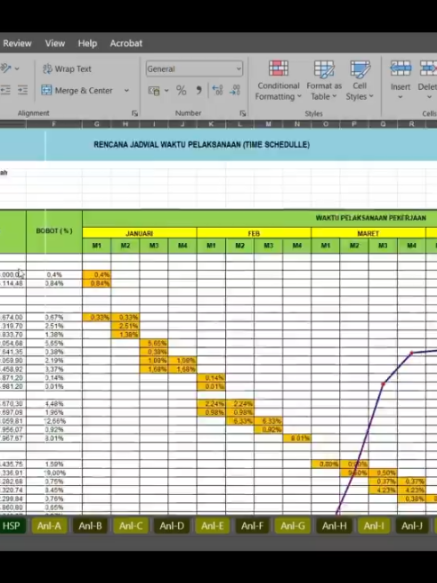Select the M4 cell under FEB
The width and height of the screenshot is (437, 583).
tap(297, 246)
